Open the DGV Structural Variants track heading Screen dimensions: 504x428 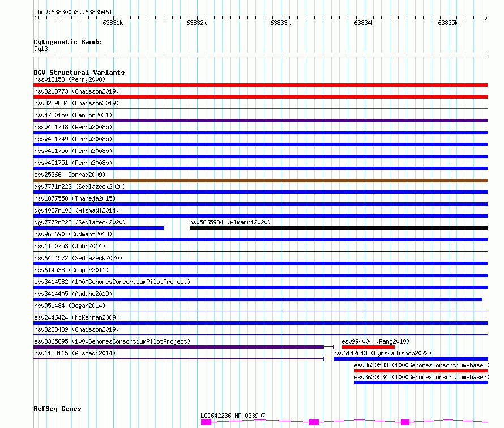[79, 73]
